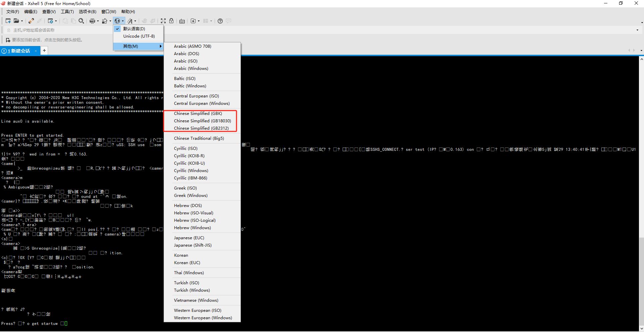Expand the color scheme dropdown arrow
This screenshot has height=332, width=644.
110,21
